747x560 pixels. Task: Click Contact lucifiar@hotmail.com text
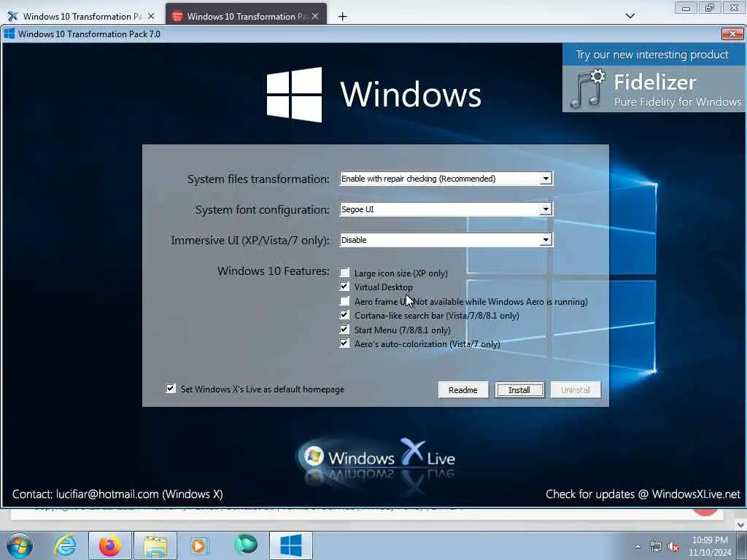[117, 494]
